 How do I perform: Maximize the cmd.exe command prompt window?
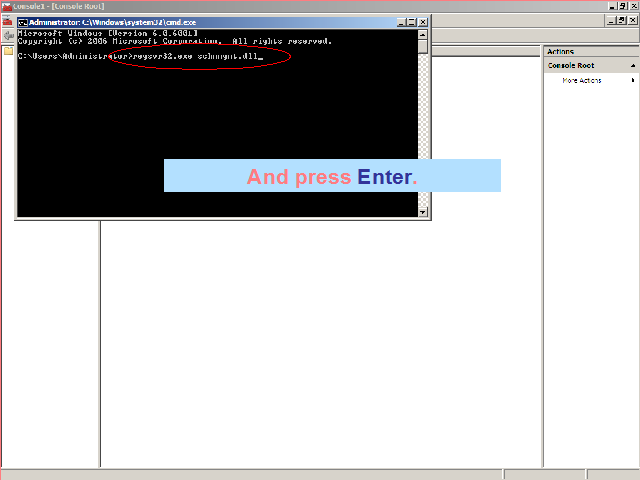tap(411, 21)
